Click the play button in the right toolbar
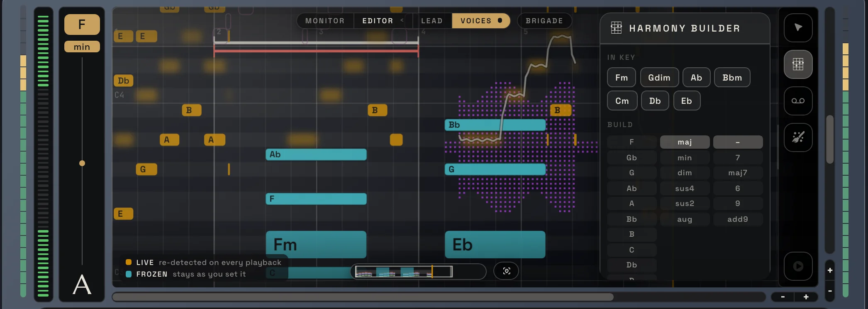This screenshot has height=309, width=868. (x=798, y=266)
